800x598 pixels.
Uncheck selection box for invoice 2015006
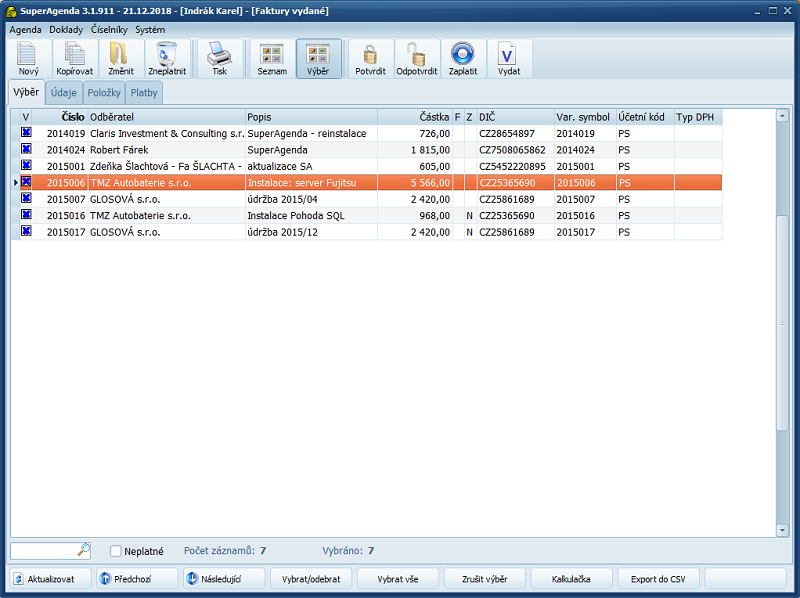click(x=26, y=182)
